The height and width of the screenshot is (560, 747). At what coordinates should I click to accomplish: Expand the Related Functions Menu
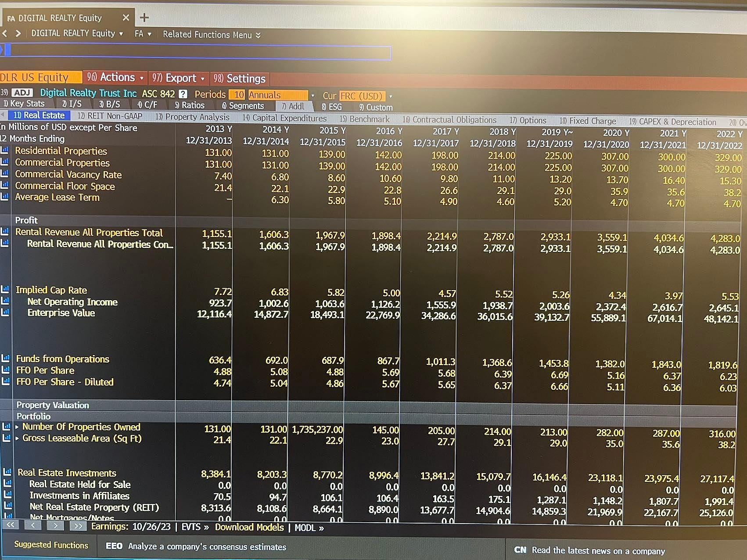click(212, 35)
